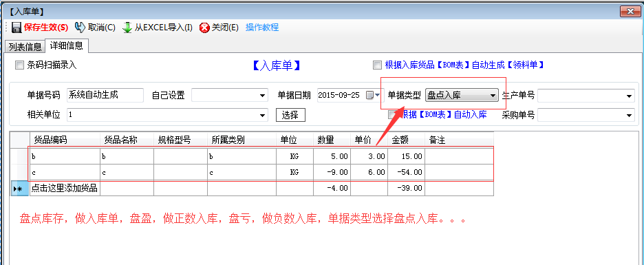644x265 pixels.
Task: Click the new row marker in grid
Action: click(x=19, y=189)
